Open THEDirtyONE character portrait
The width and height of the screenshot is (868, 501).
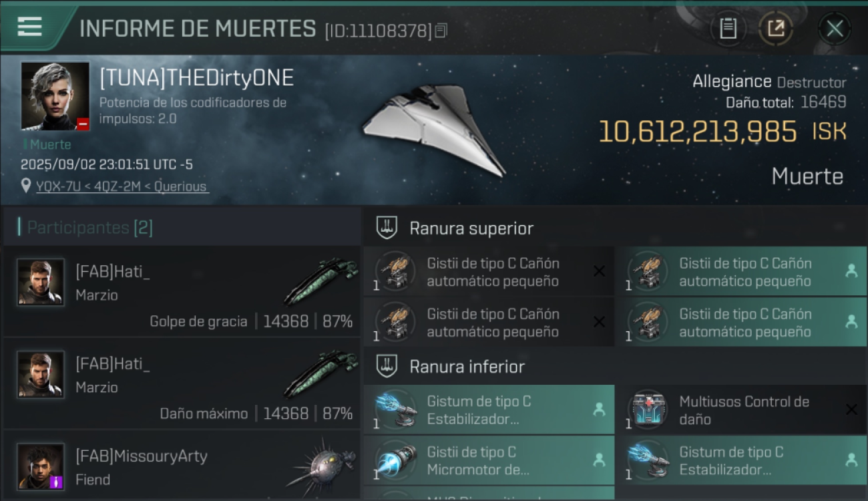pyautogui.click(x=55, y=96)
